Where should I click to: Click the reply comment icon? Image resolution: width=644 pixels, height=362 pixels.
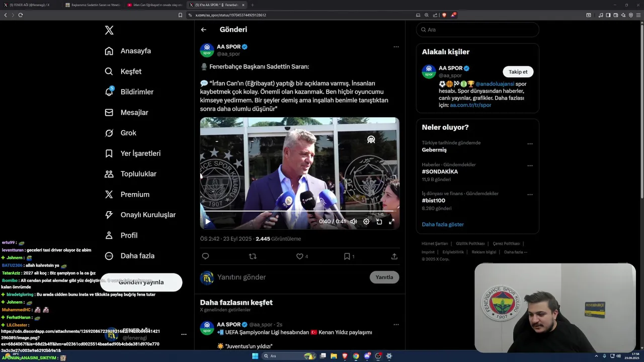[x=205, y=256]
